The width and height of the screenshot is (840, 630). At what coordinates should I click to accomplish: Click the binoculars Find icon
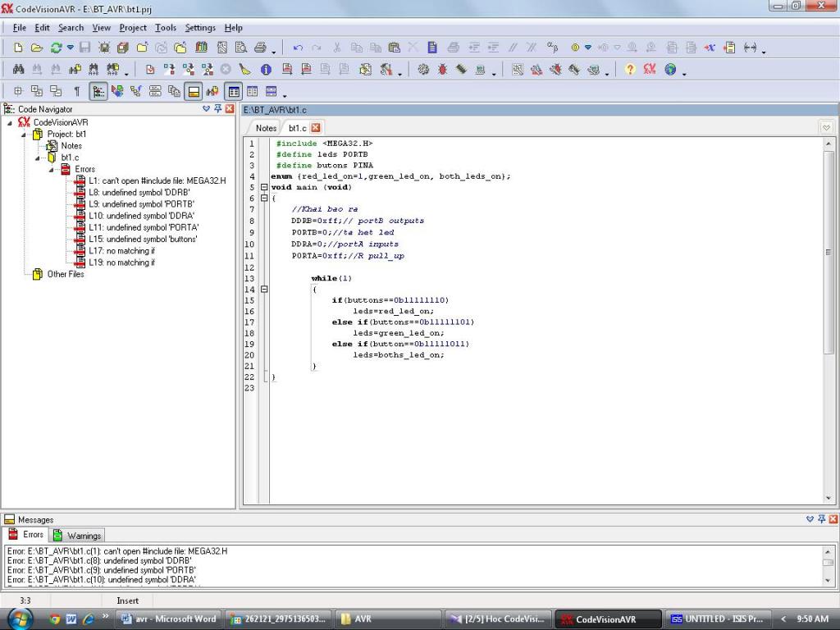click(18, 70)
